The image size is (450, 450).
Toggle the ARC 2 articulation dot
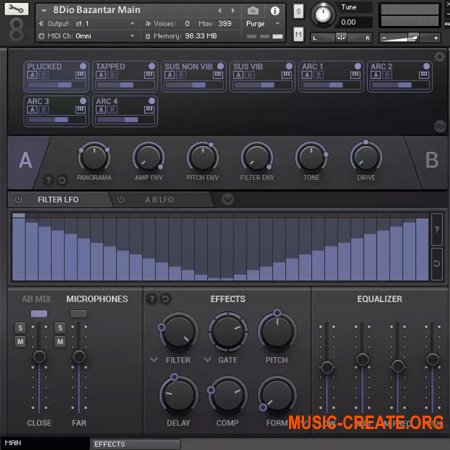coord(426,66)
